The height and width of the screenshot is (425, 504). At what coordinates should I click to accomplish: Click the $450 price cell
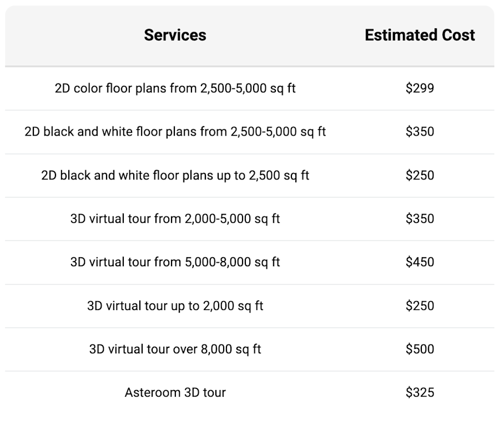pos(420,262)
